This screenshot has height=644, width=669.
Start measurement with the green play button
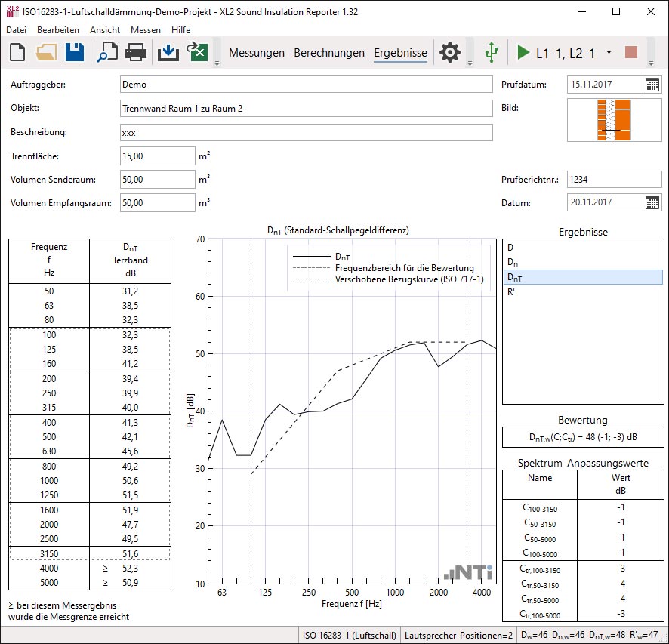523,53
